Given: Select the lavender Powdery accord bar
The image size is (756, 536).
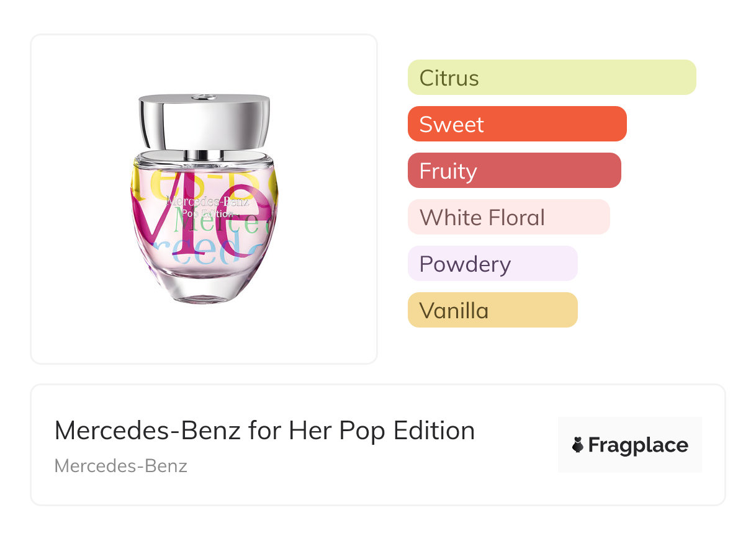Looking at the screenshot, I should tap(493, 264).
